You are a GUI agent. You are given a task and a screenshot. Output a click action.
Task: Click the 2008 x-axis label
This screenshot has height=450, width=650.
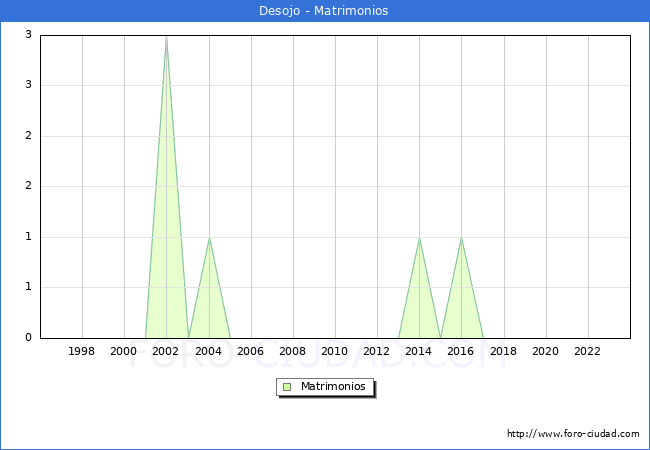click(292, 352)
